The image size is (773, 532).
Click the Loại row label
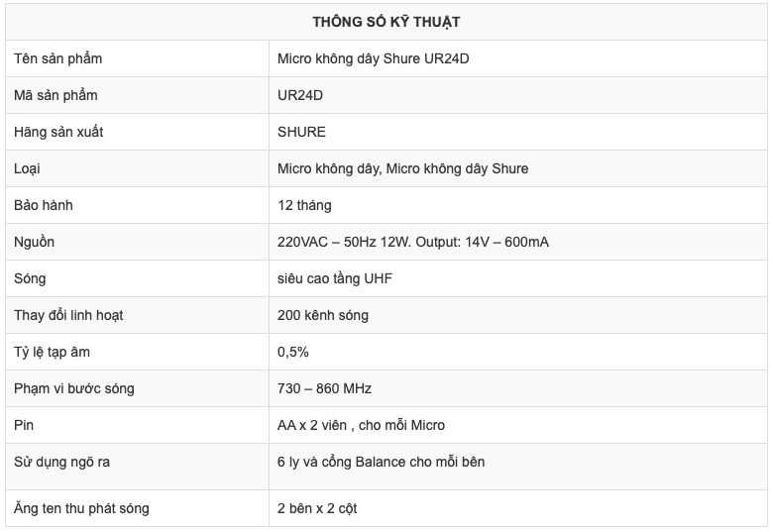click(x=27, y=168)
